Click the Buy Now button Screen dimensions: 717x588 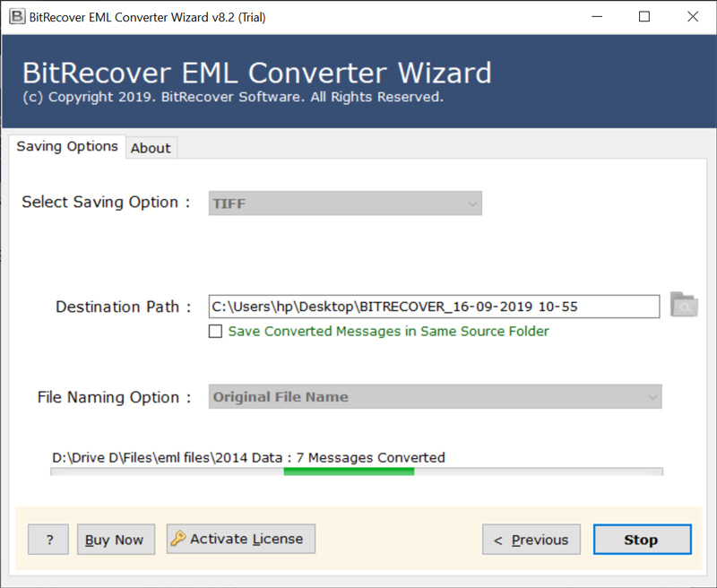click(x=117, y=540)
